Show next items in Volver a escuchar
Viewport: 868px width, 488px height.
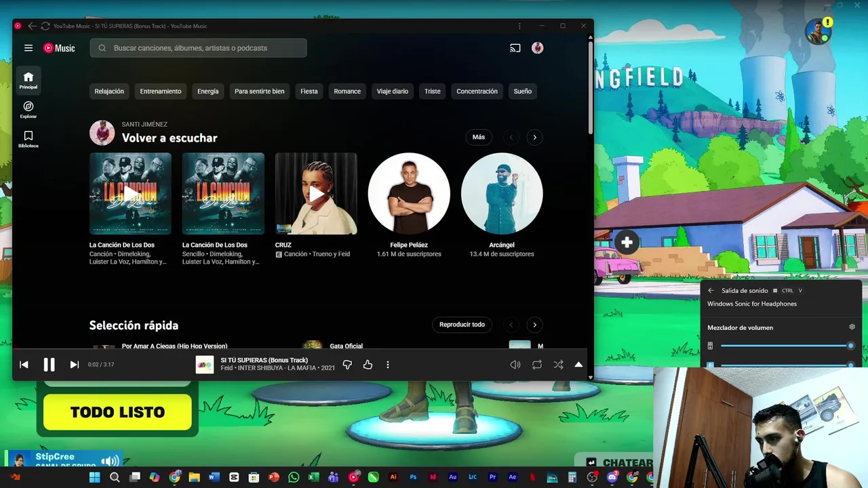[x=534, y=138]
